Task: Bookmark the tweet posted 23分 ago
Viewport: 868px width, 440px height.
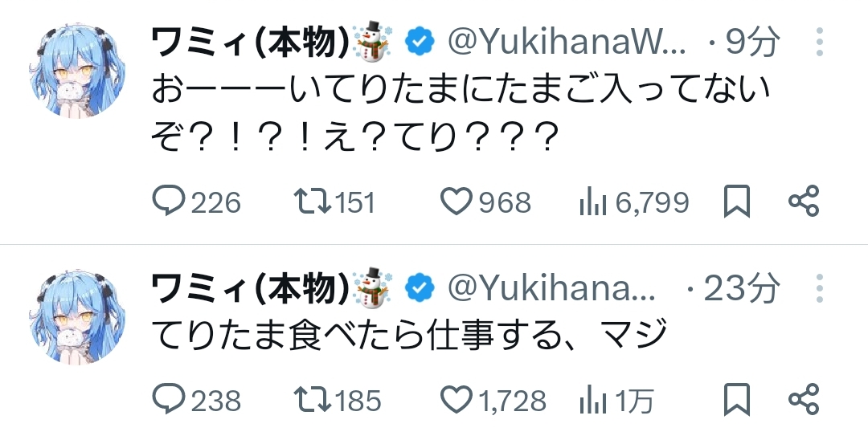Action: click(x=736, y=398)
